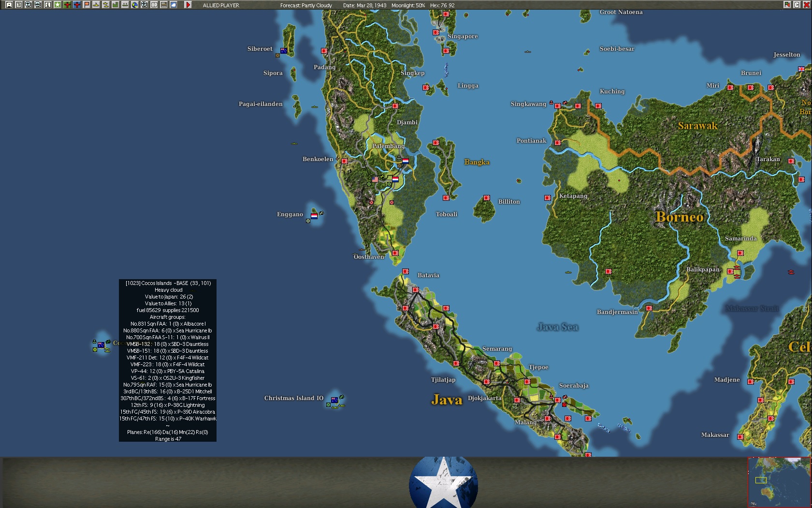This screenshot has height=508, width=812.
Task: Click the two yellow ships toolbar icon
Action: click(105, 5)
